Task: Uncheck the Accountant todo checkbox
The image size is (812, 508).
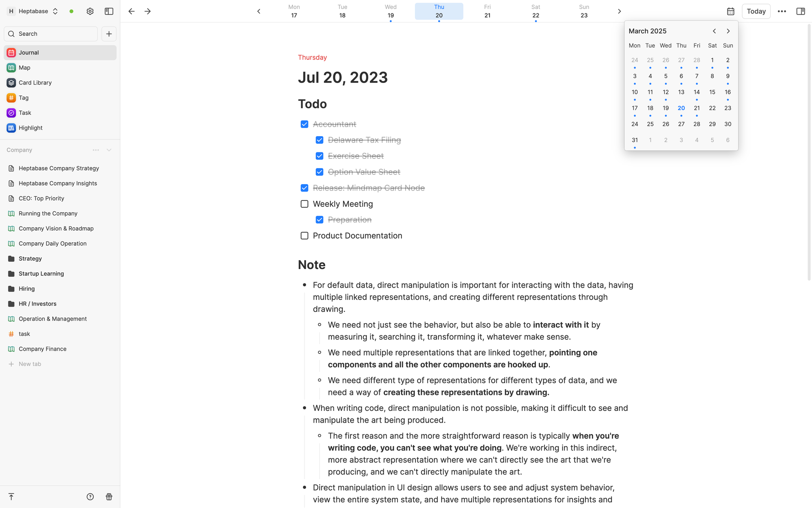Action: [x=304, y=124]
